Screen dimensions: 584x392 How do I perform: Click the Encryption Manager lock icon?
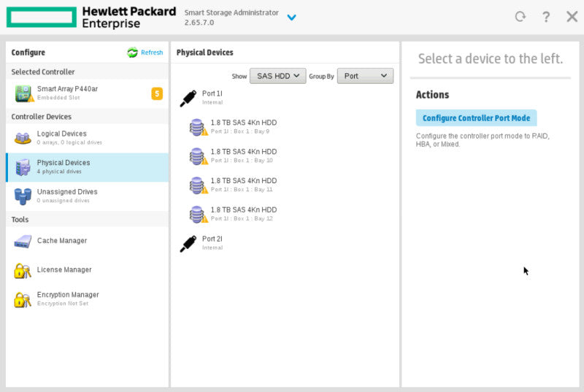click(23, 300)
